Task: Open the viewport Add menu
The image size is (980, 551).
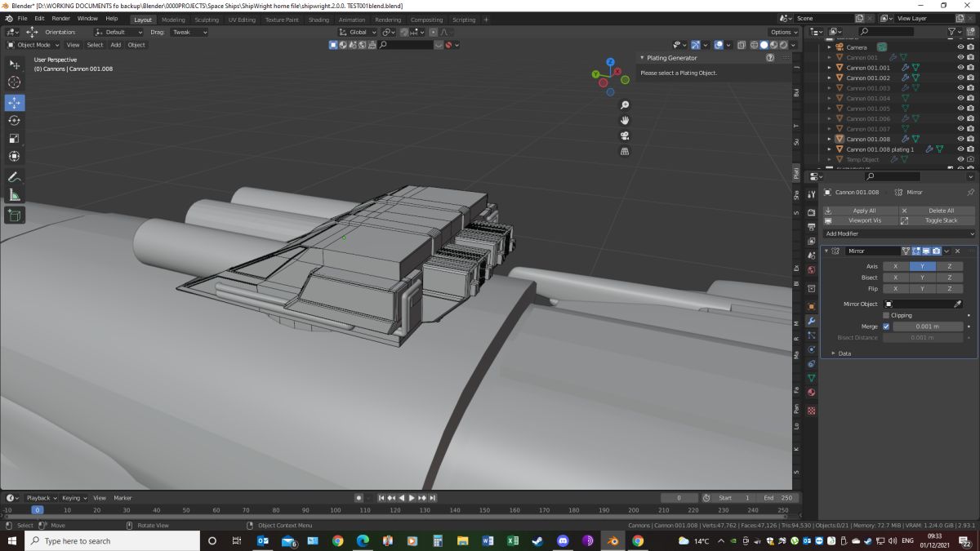Action: pyautogui.click(x=116, y=45)
